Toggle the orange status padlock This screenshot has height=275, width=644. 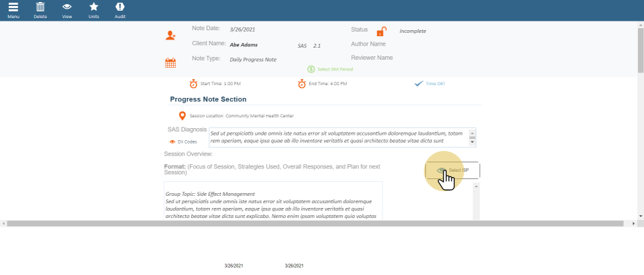point(381,32)
